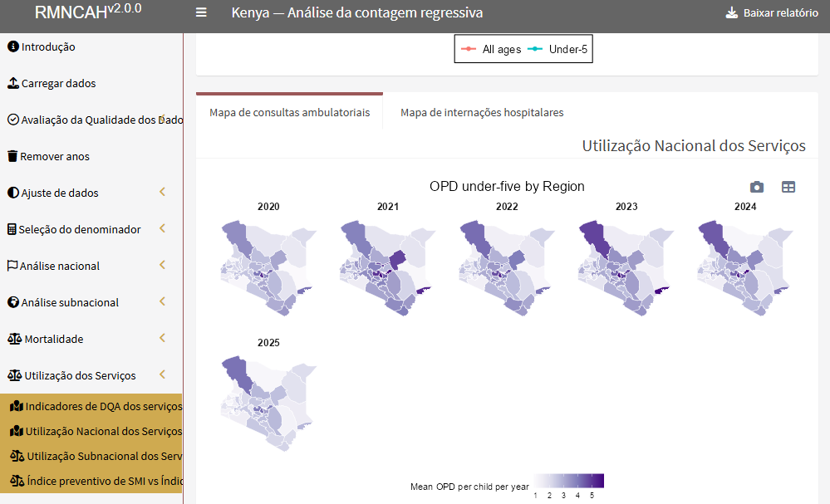Click the flag icon for Análise nacional

[x=12, y=266]
